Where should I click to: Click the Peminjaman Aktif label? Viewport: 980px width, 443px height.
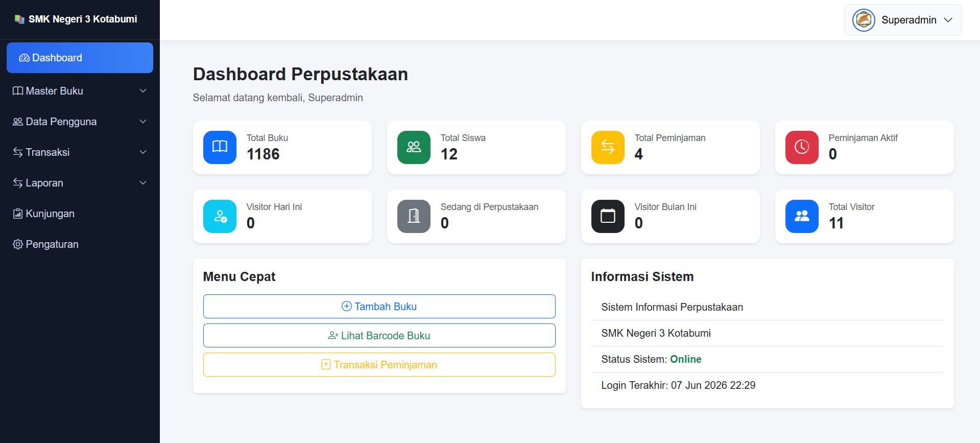coord(863,138)
